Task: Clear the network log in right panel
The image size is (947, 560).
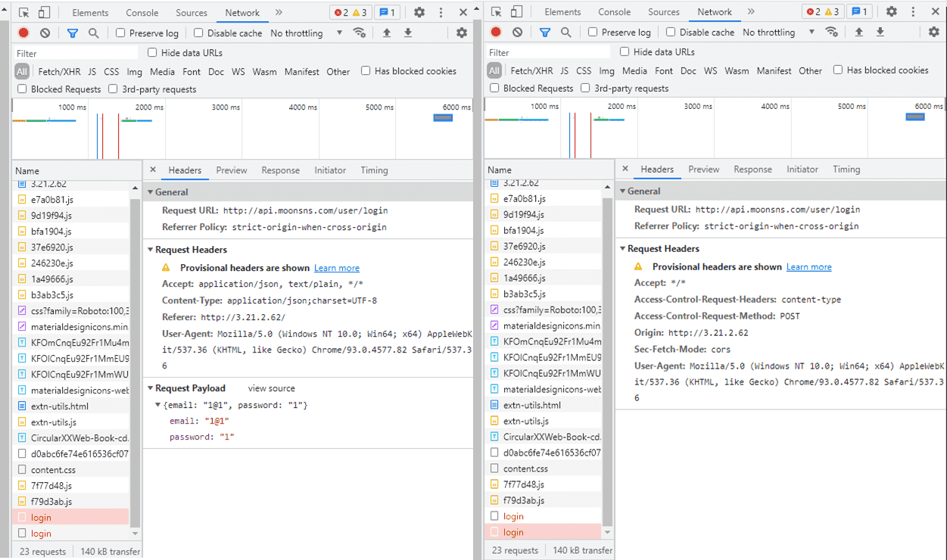Action: click(518, 33)
